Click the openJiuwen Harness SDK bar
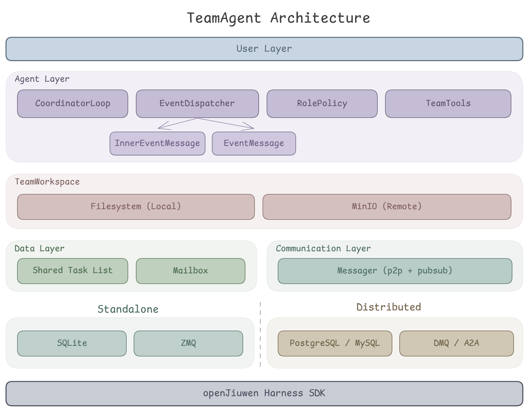Image resolution: width=532 pixels, height=415 pixels. 264,393
